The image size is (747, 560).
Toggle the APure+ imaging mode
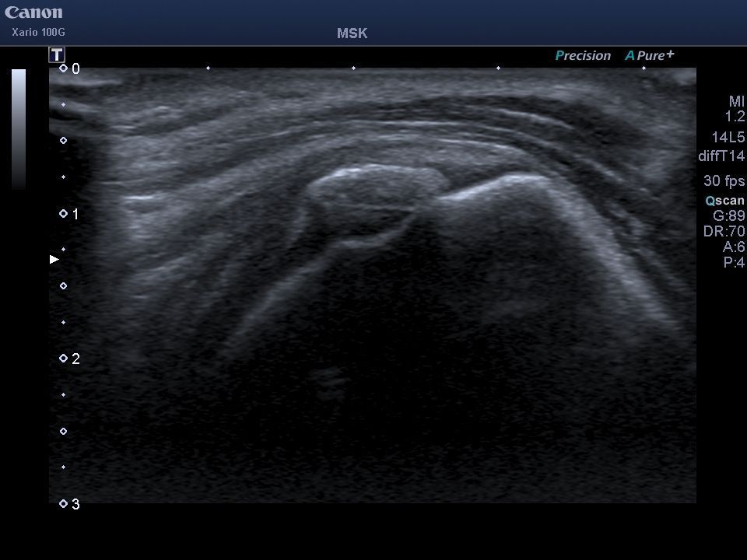649,55
